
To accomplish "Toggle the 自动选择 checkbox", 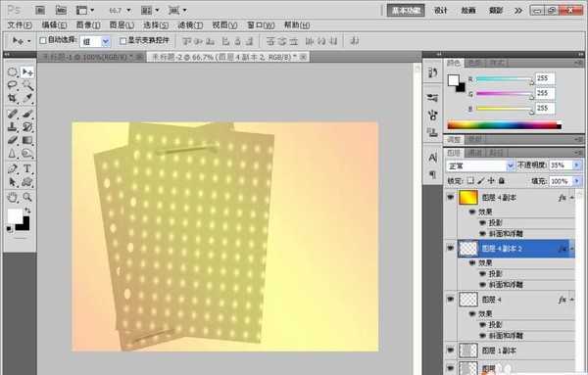I will tap(43, 40).
